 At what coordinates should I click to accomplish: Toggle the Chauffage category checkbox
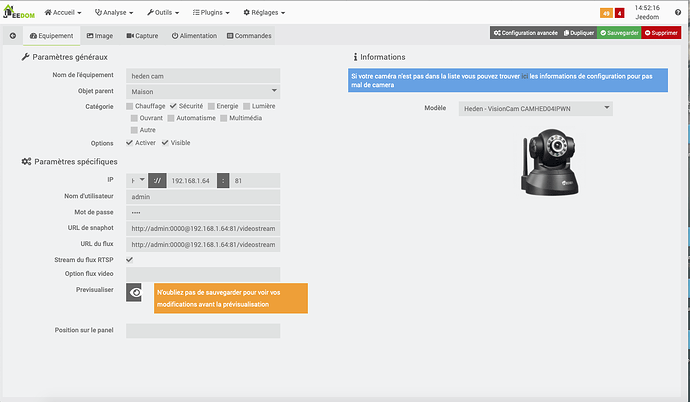pos(129,106)
